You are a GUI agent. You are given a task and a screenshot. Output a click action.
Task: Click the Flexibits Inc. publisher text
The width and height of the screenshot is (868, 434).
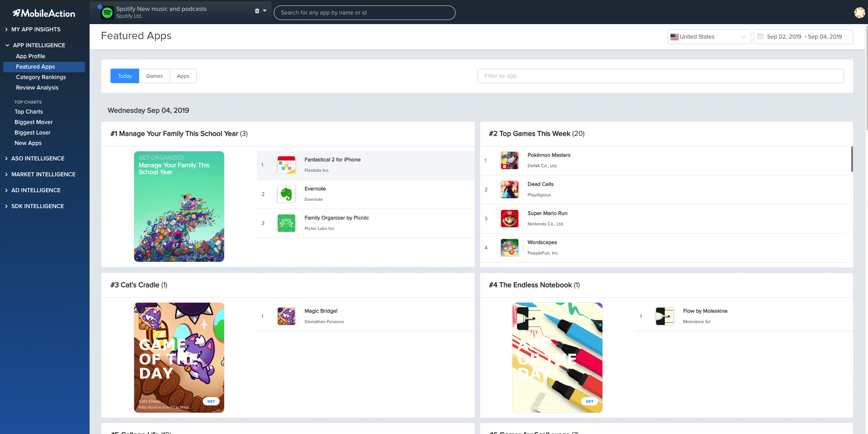pyautogui.click(x=317, y=170)
